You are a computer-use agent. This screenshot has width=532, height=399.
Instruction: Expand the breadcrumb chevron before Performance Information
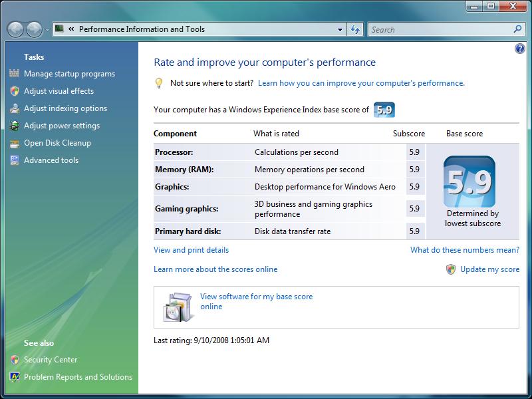pyautogui.click(x=71, y=29)
